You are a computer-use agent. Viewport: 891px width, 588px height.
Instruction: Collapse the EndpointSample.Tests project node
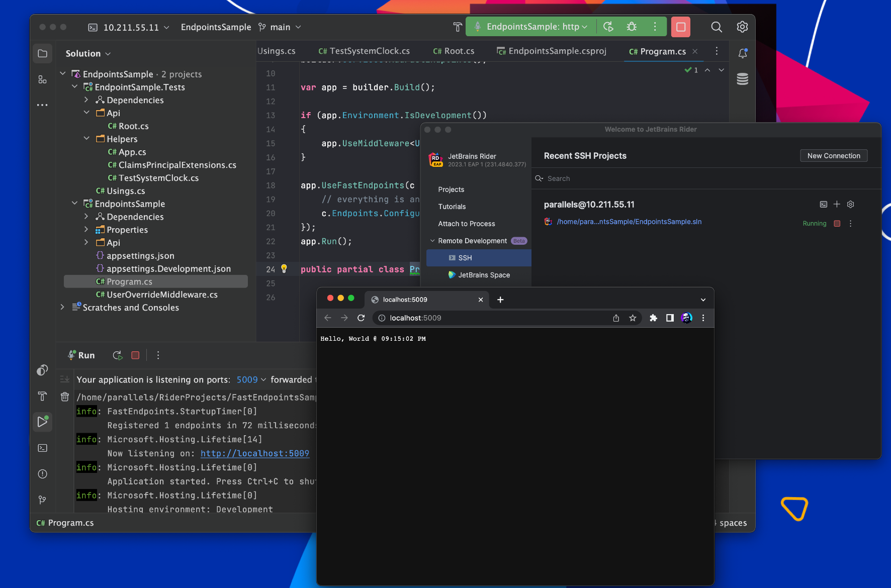pos(74,87)
